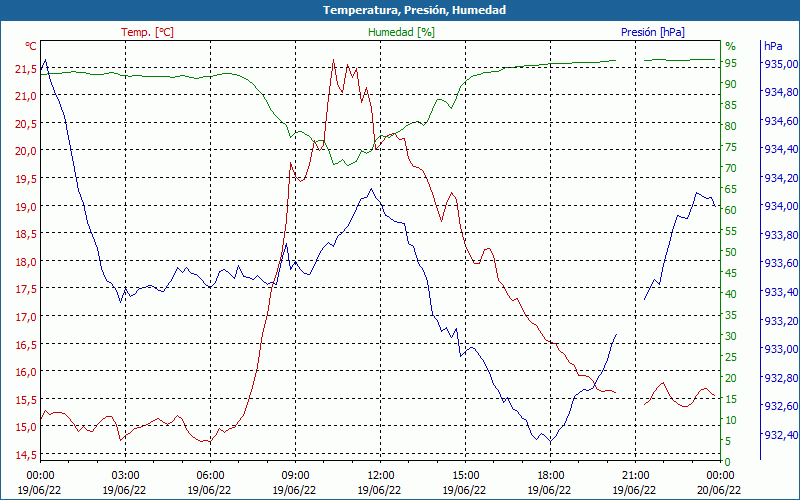Click time axis label '03:00'
The width and height of the screenshot is (800, 500).
pyautogui.click(x=125, y=476)
